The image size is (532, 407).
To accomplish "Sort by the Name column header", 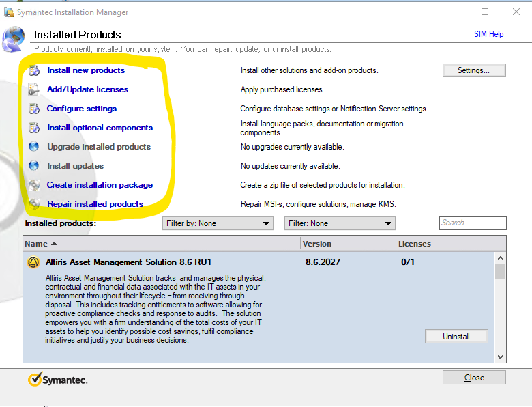I will tap(162, 244).
